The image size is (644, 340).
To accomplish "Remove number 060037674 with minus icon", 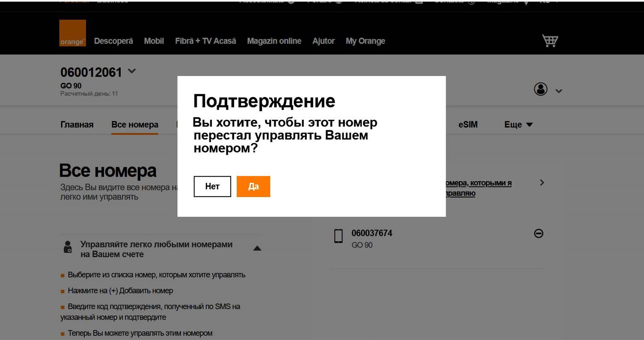I will click(538, 233).
